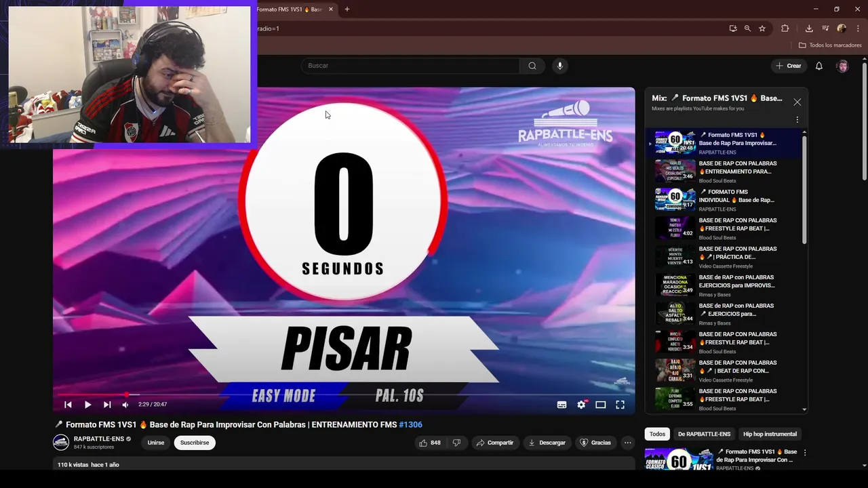Play Rimas y Bases 3:44 video
The height and width of the screenshot is (488, 868).
(x=724, y=314)
